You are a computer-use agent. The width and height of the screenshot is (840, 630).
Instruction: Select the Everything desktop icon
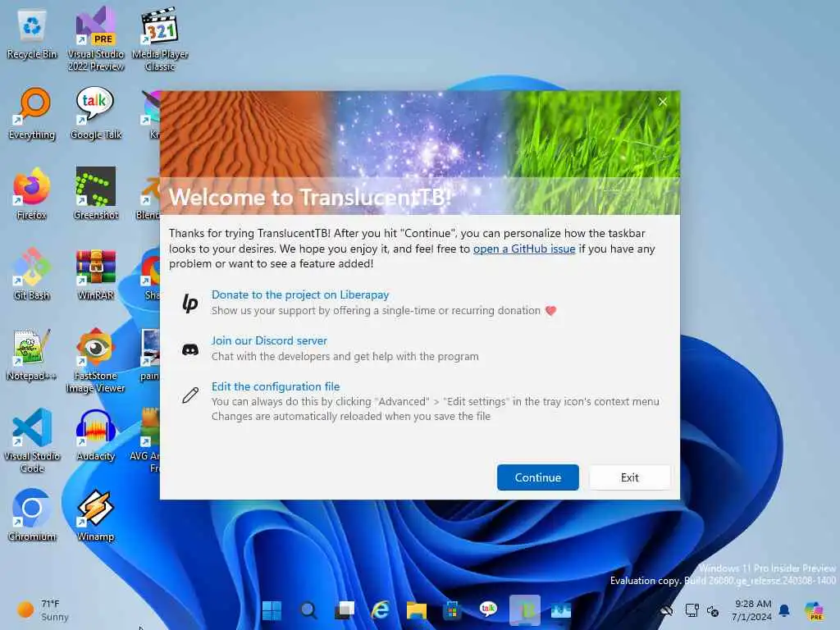click(x=32, y=113)
